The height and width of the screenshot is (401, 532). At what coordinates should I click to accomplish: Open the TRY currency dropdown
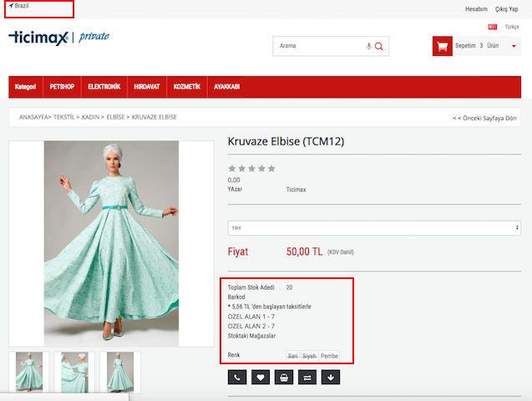coord(374,227)
